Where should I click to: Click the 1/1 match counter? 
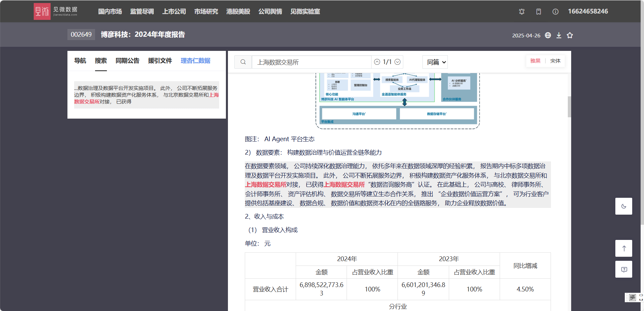pyautogui.click(x=387, y=62)
